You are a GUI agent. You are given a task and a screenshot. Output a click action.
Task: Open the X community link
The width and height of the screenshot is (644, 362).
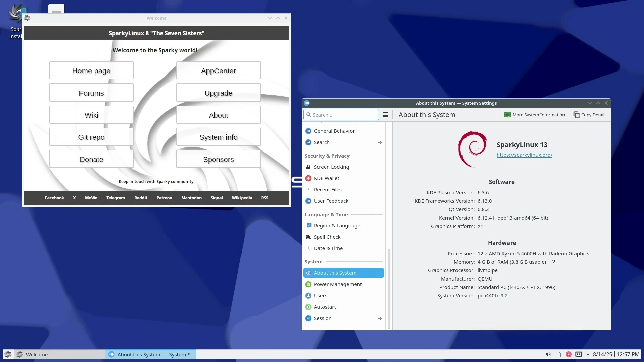(74, 198)
